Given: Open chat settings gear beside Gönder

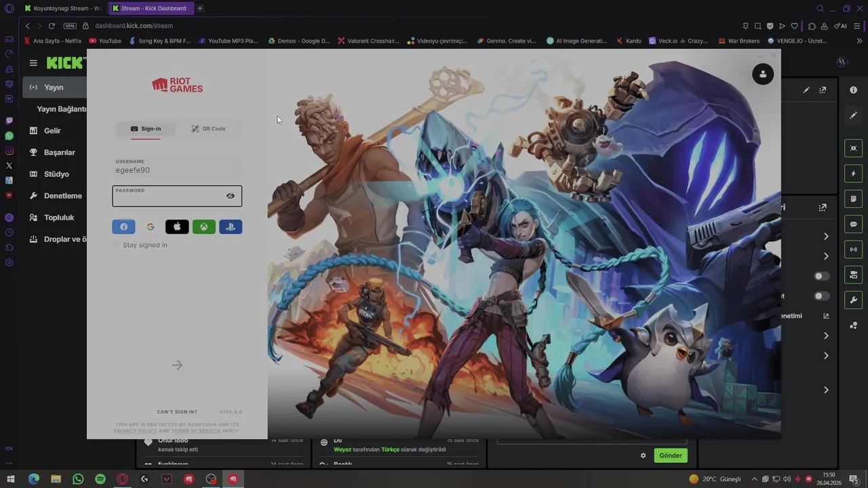Looking at the screenshot, I should click(x=643, y=455).
